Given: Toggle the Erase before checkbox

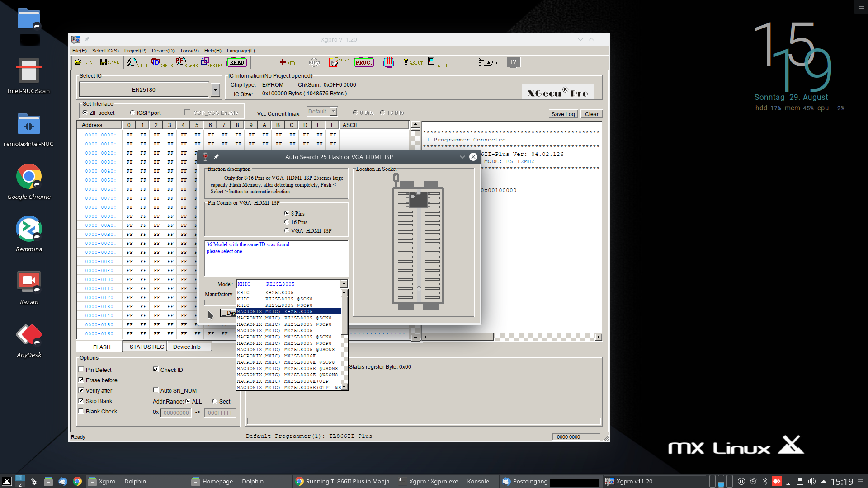Looking at the screenshot, I should point(81,380).
